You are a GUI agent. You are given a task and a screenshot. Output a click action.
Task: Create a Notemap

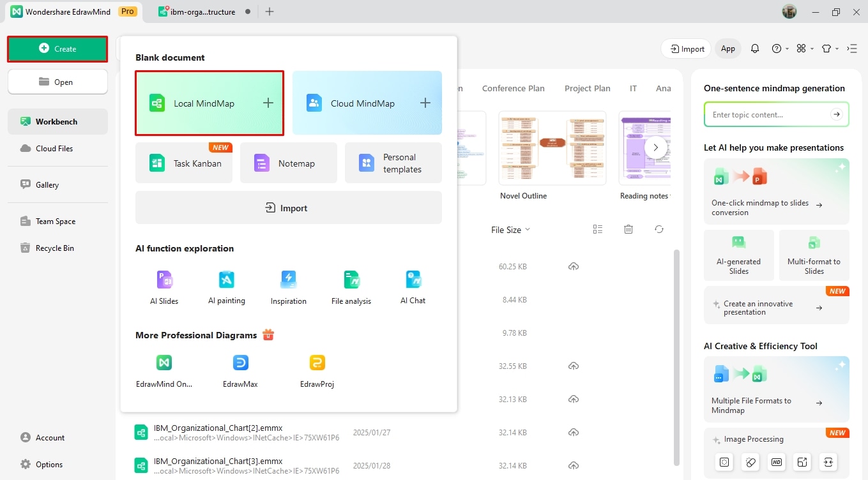[x=289, y=163]
